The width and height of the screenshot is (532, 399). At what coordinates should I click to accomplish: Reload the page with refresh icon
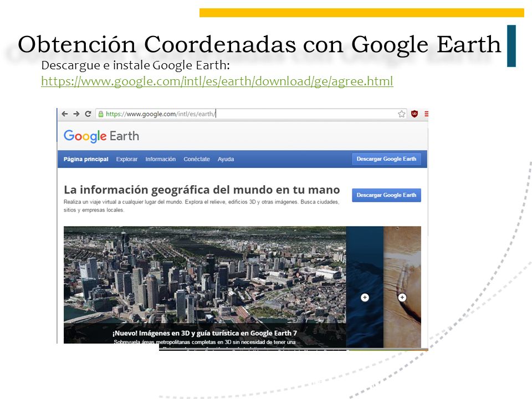88,114
